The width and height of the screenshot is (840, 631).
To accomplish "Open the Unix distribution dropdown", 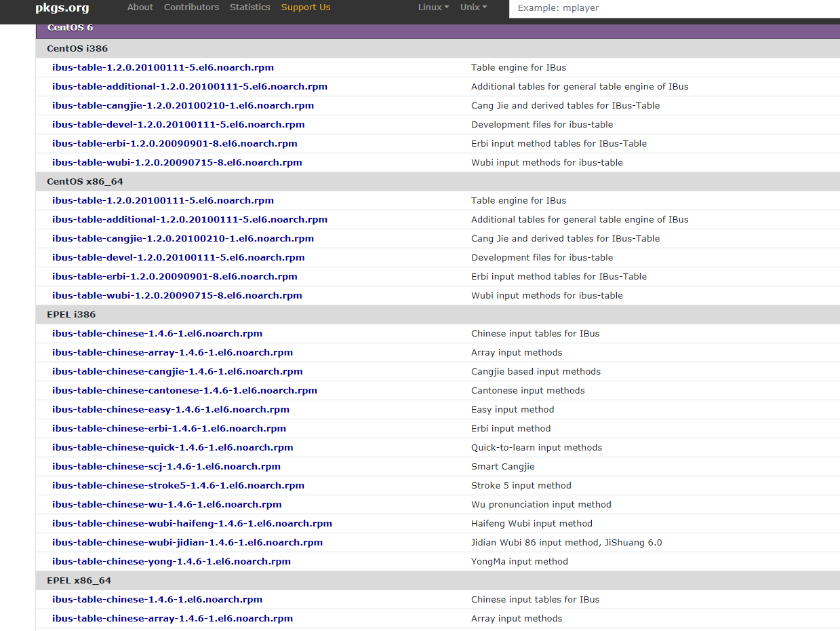I will pyautogui.click(x=473, y=7).
